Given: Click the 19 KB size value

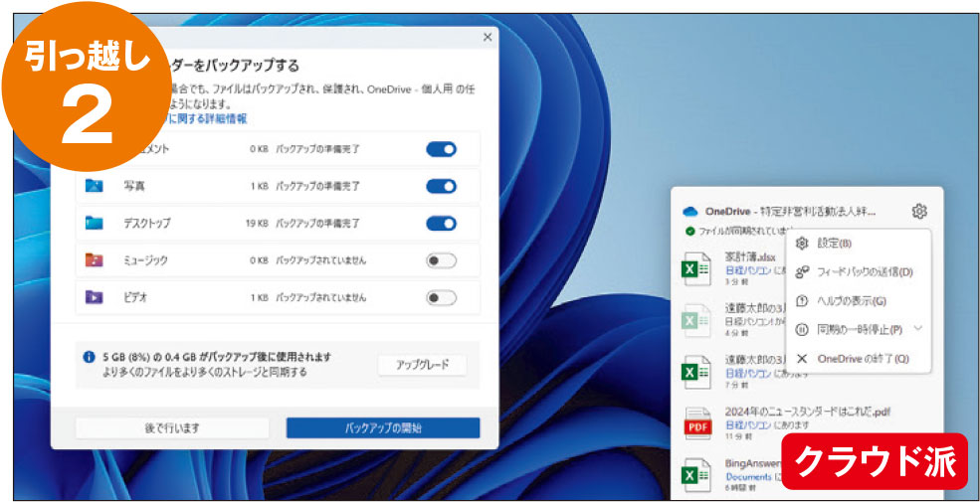Looking at the screenshot, I should [x=257, y=224].
